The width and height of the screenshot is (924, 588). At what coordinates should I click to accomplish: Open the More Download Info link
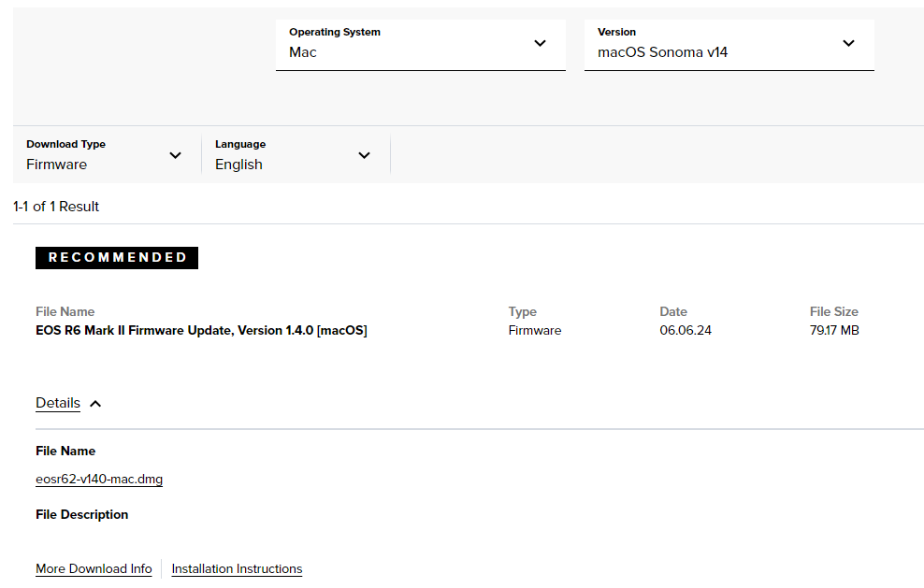coord(94,568)
